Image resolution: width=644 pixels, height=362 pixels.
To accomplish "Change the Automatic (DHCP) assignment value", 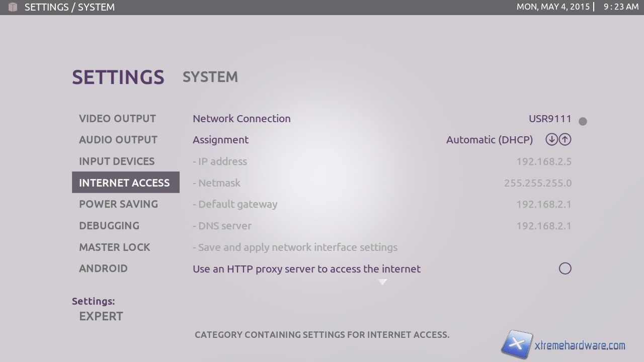I will [489, 140].
